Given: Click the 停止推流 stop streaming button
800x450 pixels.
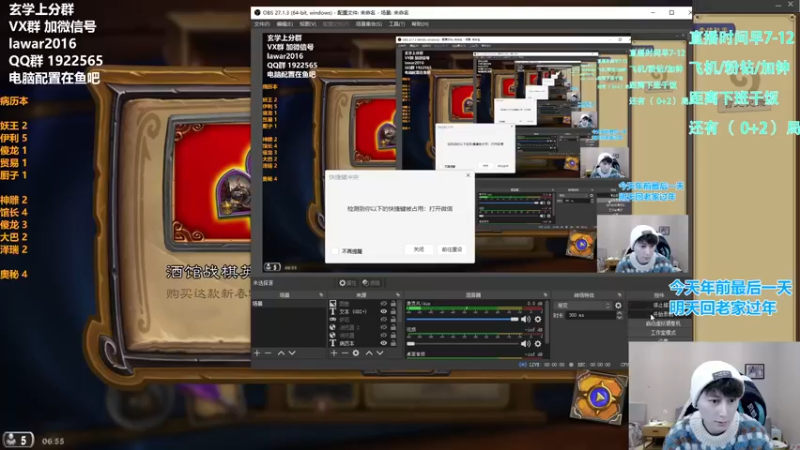Looking at the screenshot, I should [660, 305].
